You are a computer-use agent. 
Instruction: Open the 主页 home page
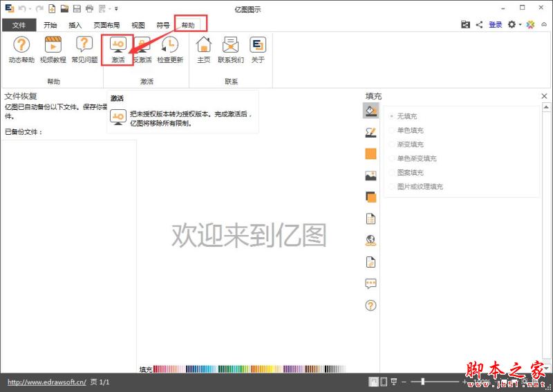(203, 50)
